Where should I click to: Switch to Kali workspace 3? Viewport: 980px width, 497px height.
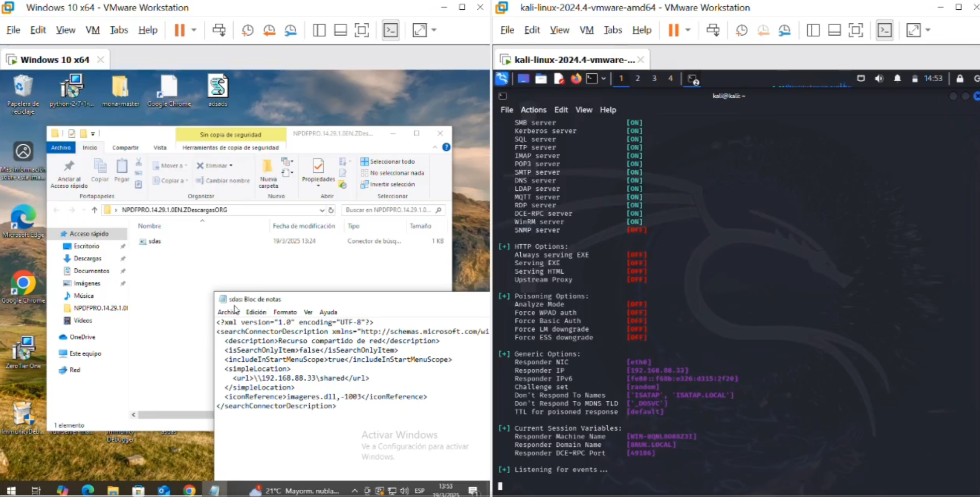(x=654, y=79)
